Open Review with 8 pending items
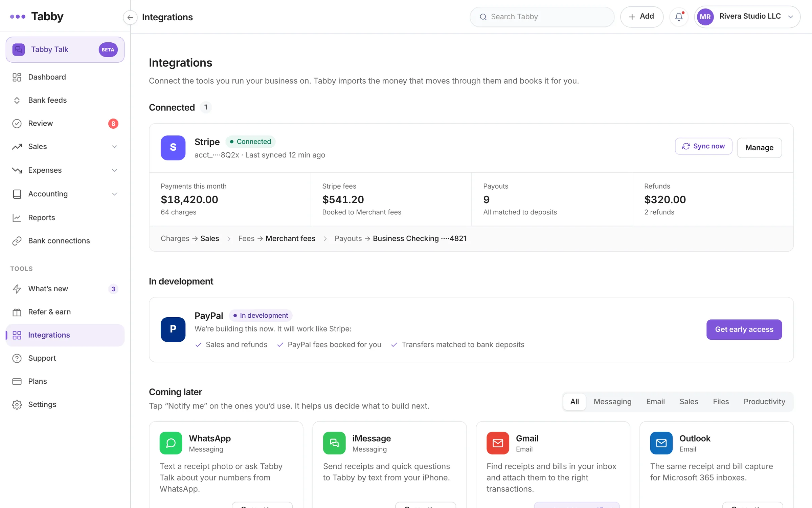812x508 pixels. click(x=65, y=124)
